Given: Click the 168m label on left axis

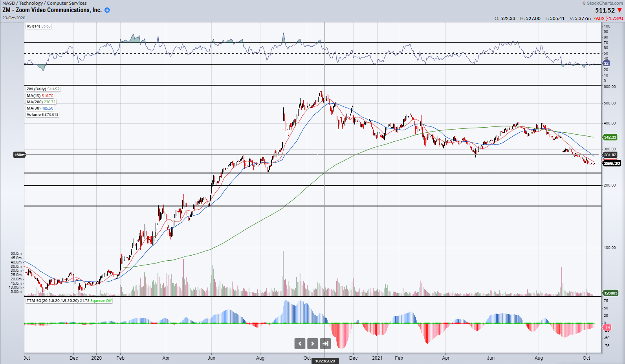Looking at the screenshot, I should pos(20,155).
